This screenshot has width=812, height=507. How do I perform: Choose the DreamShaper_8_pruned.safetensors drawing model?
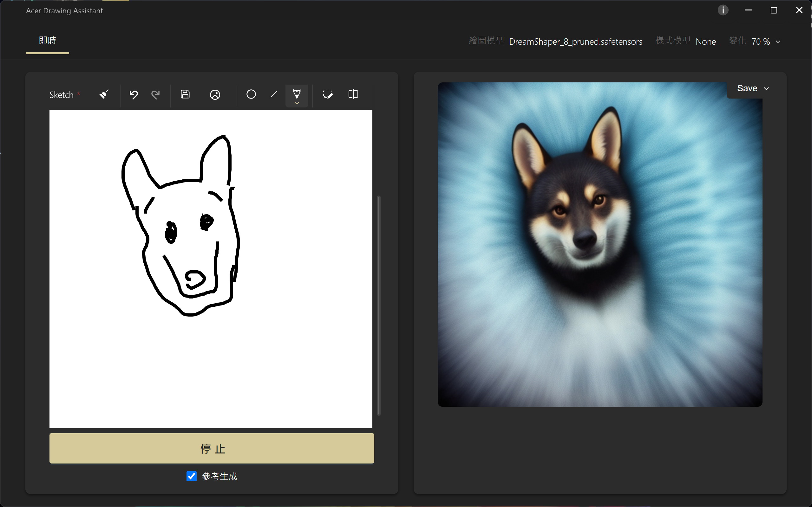pyautogui.click(x=575, y=42)
